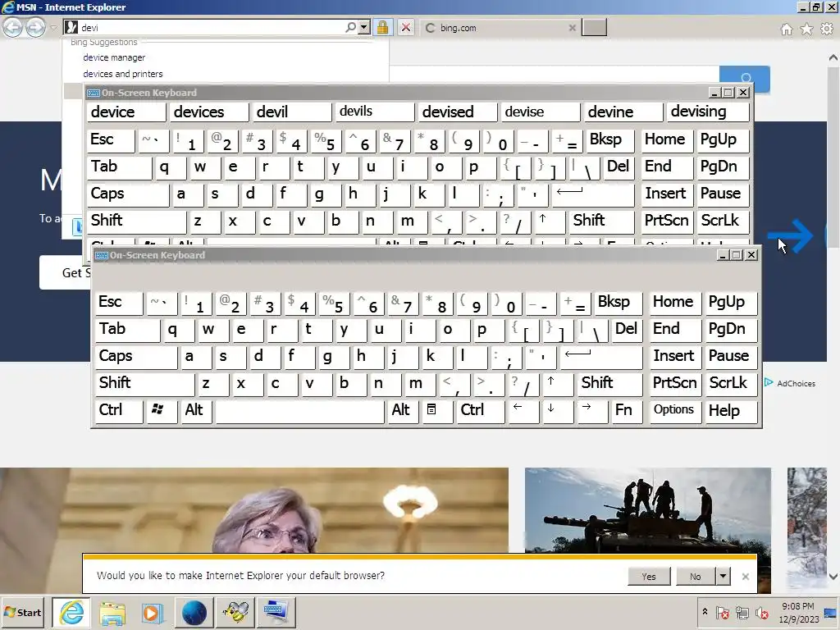Choose 'devil' word prediction

click(293, 112)
